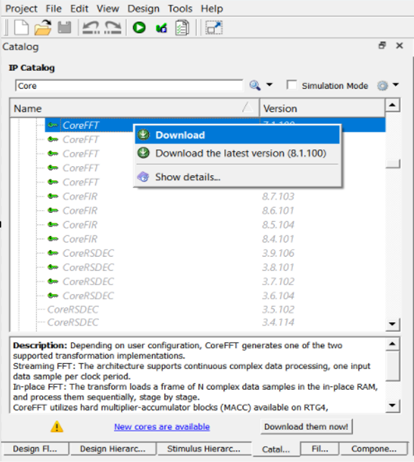
Task: Open the Design menu
Action: tap(143, 8)
